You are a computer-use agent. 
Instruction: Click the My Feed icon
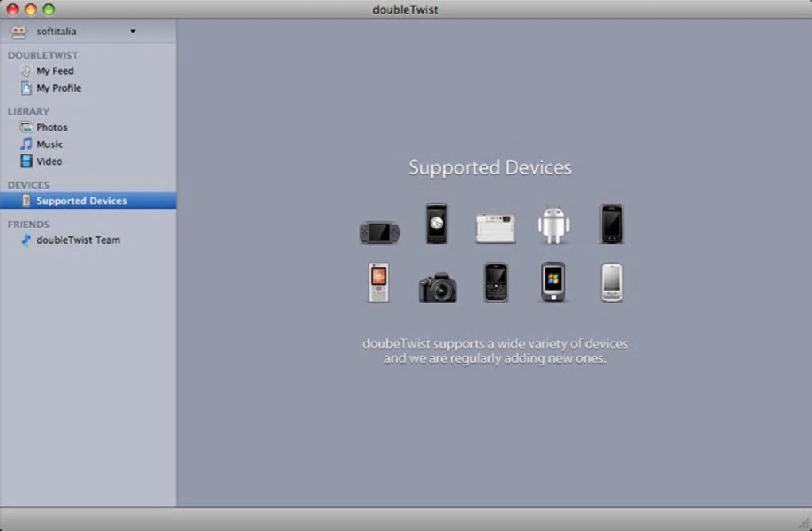click(26, 71)
